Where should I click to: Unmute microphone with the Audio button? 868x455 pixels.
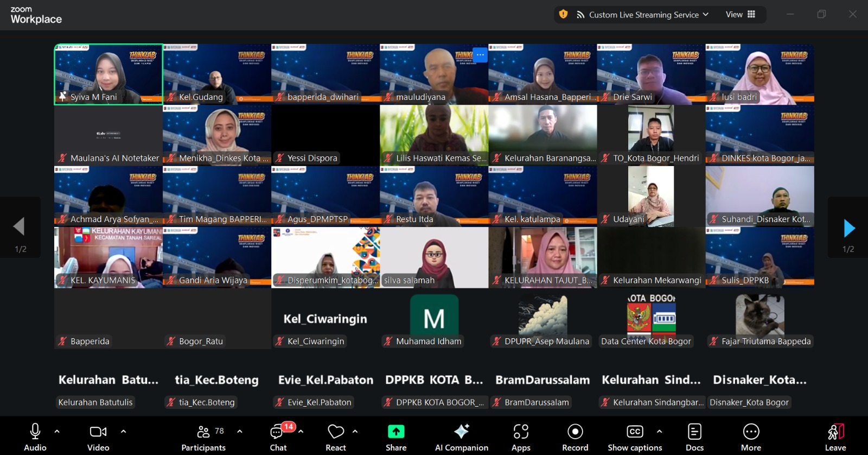tap(35, 437)
